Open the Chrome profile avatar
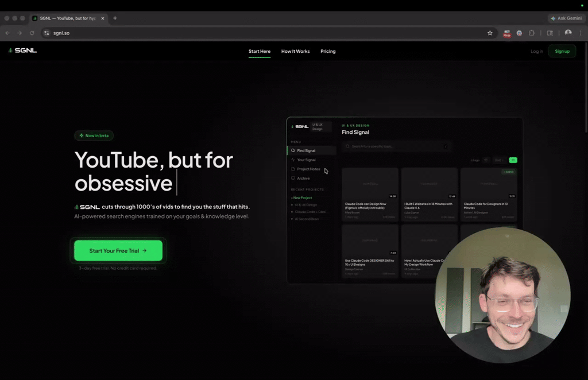The height and width of the screenshot is (380, 588). pos(568,33)
